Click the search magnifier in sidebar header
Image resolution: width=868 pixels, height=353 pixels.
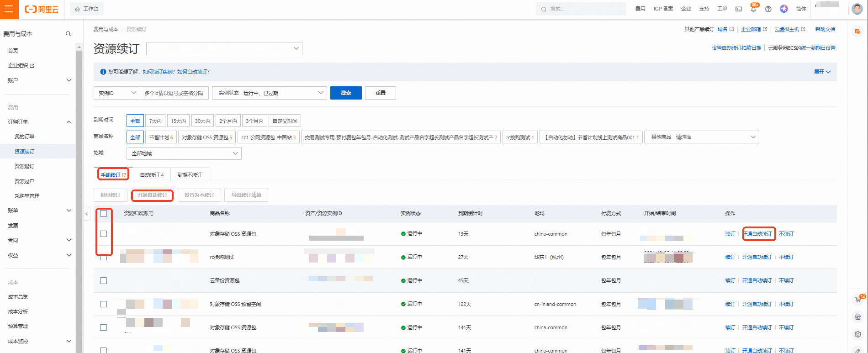point(68,34)
